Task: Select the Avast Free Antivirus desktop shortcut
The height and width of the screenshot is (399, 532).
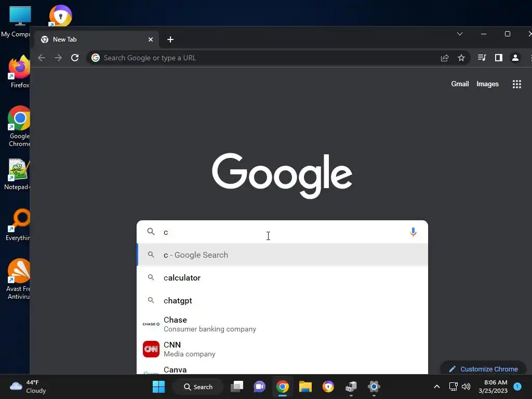Action: pos(18,279)
